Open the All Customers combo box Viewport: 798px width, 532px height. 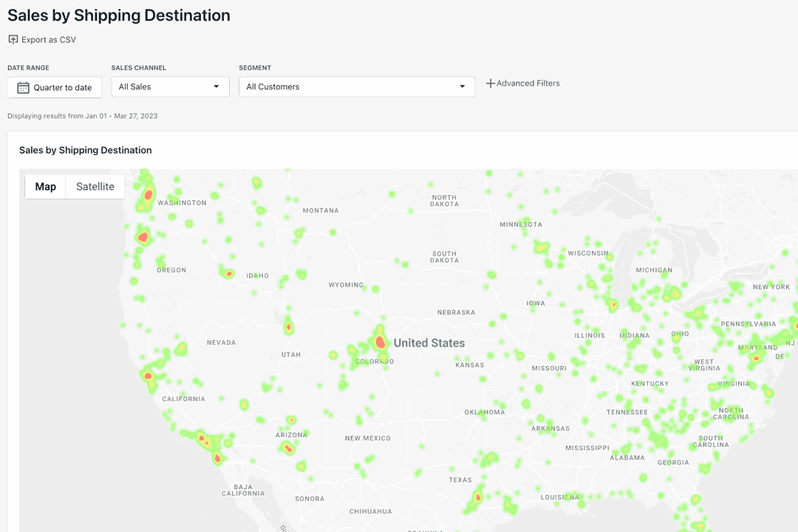tap(357, 87)
